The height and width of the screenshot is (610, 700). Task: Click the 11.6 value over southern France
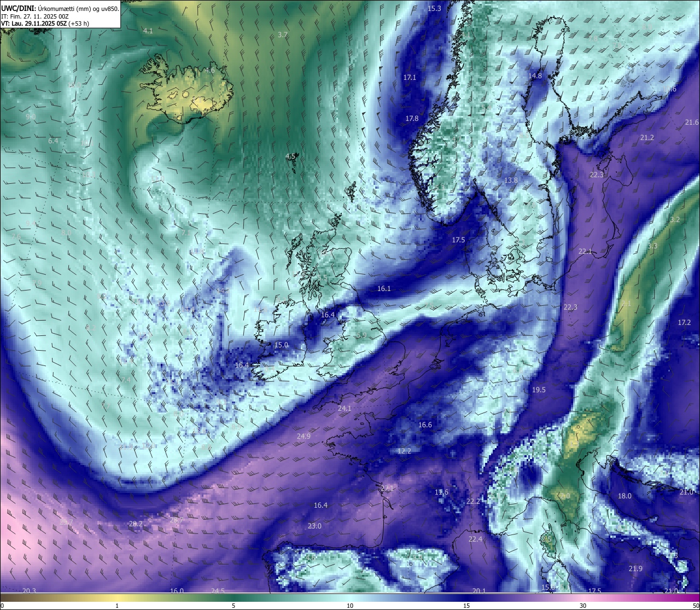click(441, 492)
